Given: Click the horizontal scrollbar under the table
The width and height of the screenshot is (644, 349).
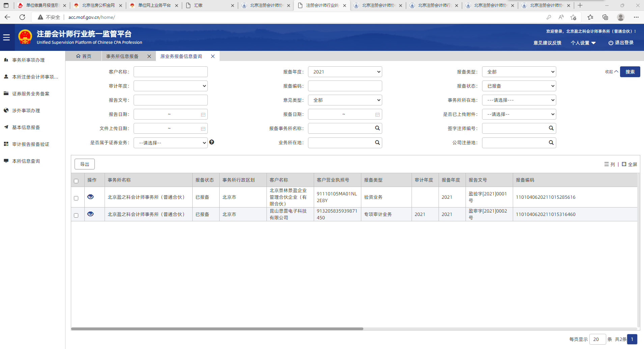Looking at the screenshot, I should pos(217,329).
